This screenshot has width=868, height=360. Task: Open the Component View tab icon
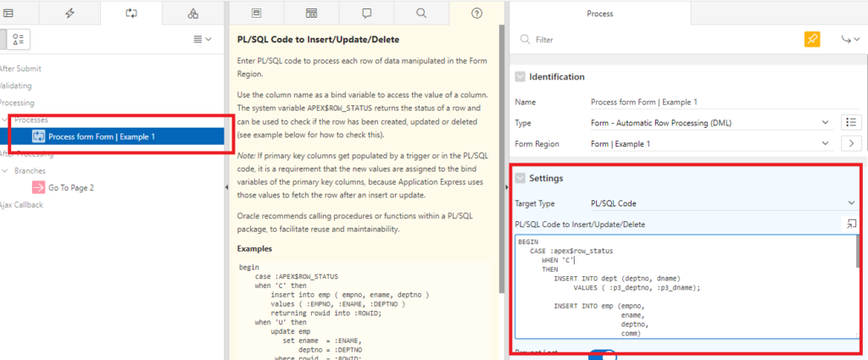(311, 14)
